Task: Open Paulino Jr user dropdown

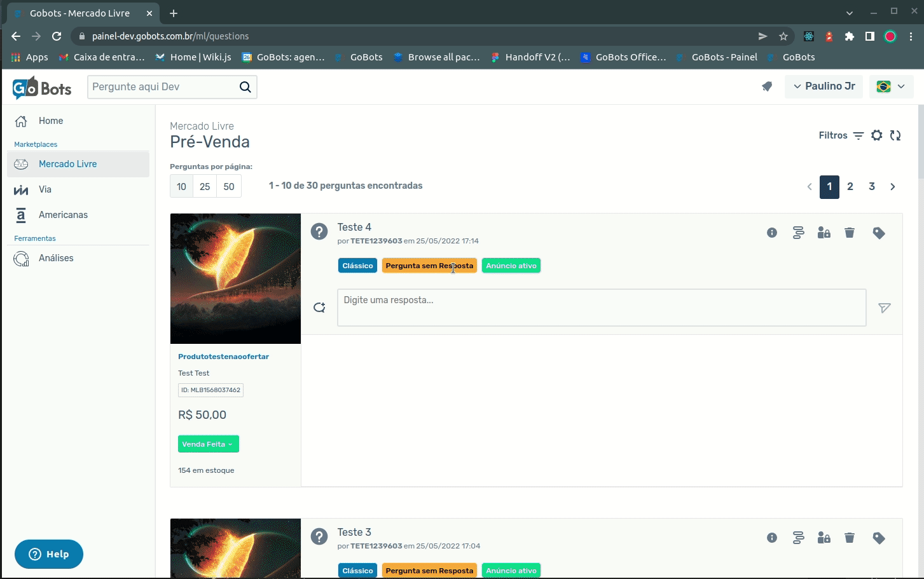Action: 824,86
